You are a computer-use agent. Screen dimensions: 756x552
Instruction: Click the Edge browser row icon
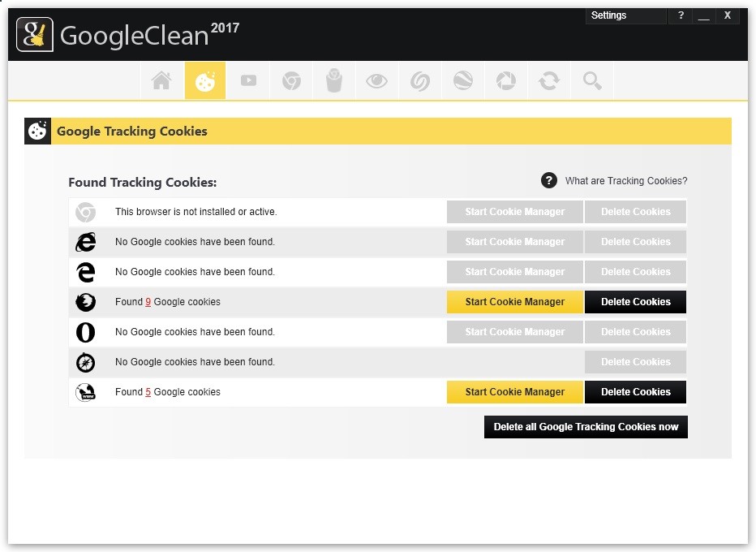click(x=86, y=272)
